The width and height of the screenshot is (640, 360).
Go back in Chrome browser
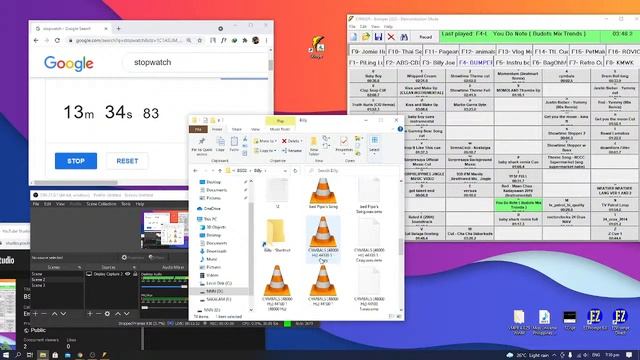pos(36,40)
